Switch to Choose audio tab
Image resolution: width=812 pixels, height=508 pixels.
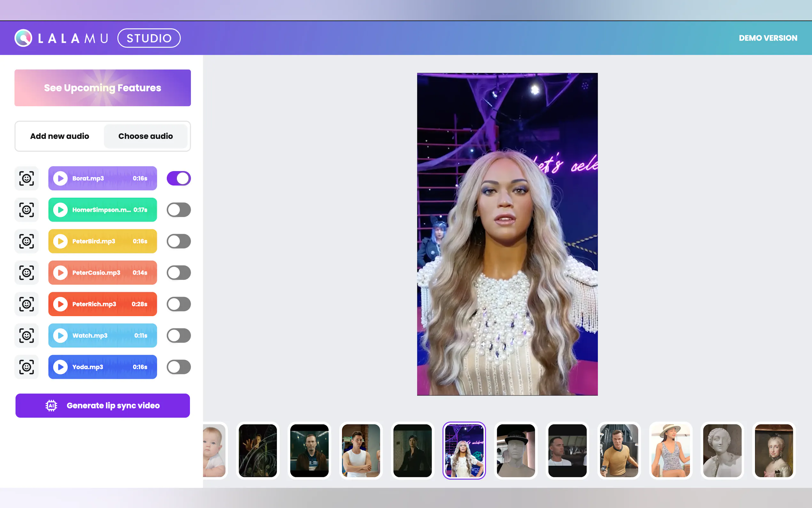pyautogui.click(x=145, y=136)
